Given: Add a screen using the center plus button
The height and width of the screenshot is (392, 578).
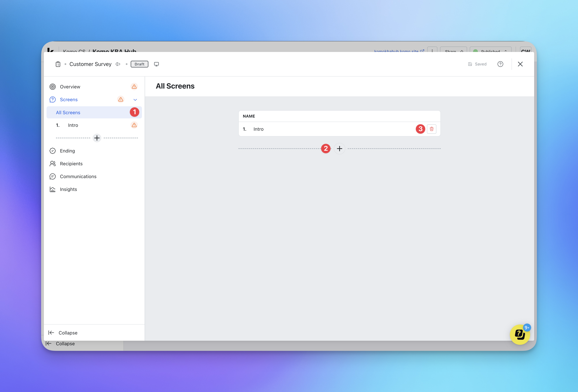Looking at the screenshot, I should click(x=339, y=149).
